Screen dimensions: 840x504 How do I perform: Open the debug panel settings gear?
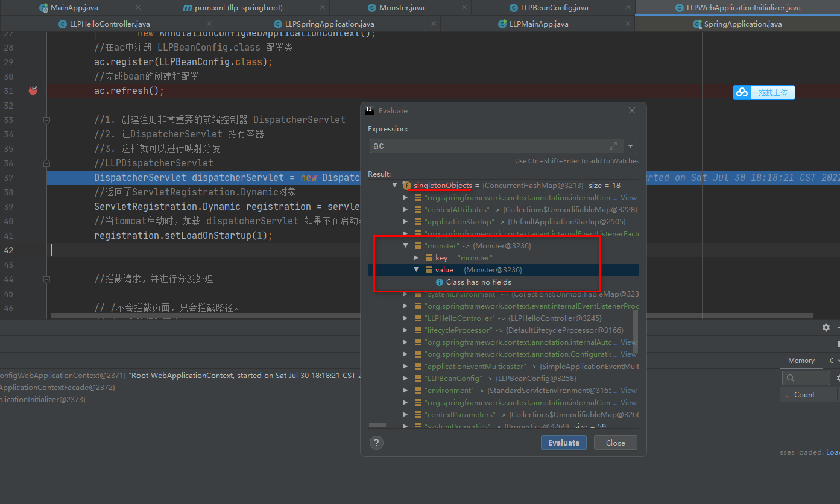pos(826,327)
